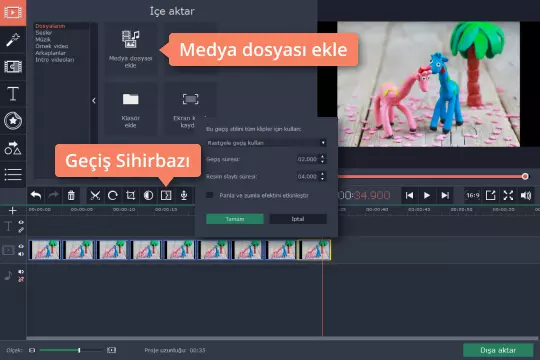Collapse the import panel with the chevron
The image size is (540, 360).
[94, 101]
